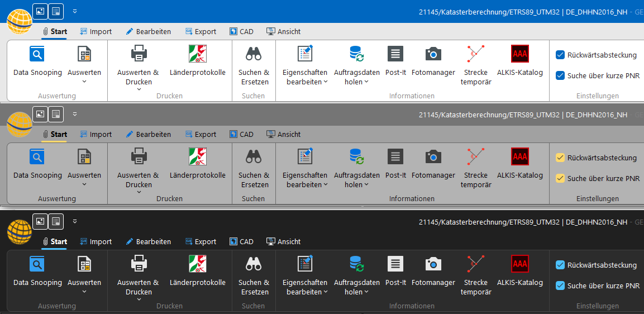Uncheck Rückwärtsabsteckung in the light-theme ribbon
Image resolution: width=644 pixels, height=314 pixels.
[560, 55]
